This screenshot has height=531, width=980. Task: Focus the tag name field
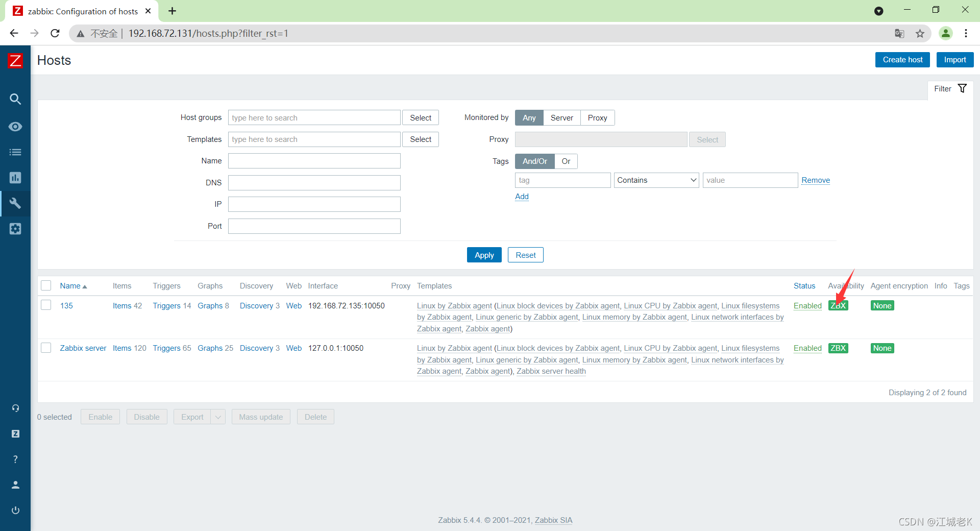pos(562,180)
